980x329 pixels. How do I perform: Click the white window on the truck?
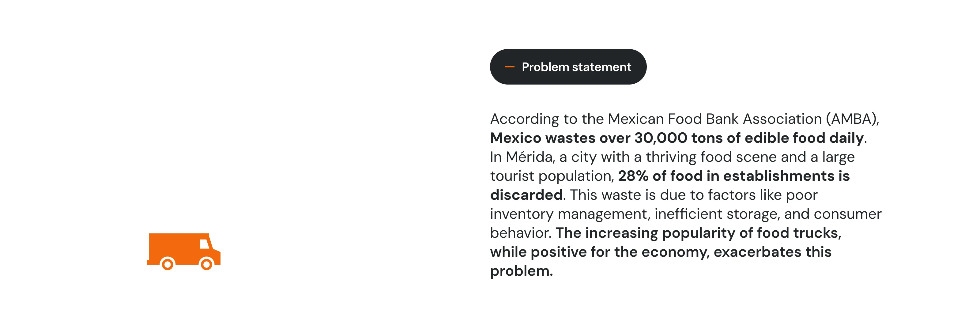pyautogui.click(x=204, y=244)
